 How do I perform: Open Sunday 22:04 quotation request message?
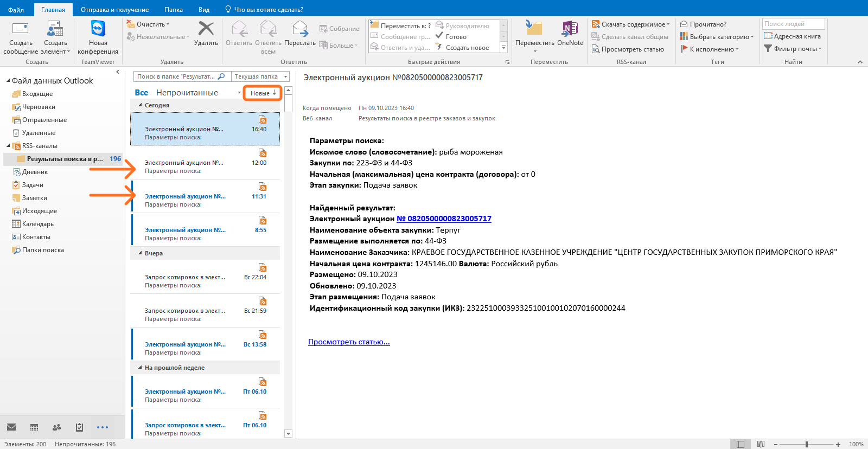pos(206,277)
